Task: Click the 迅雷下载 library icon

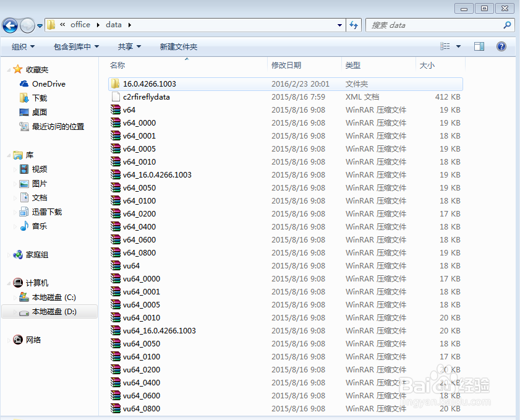Action: pyautogui.click(x=23, y=211)
